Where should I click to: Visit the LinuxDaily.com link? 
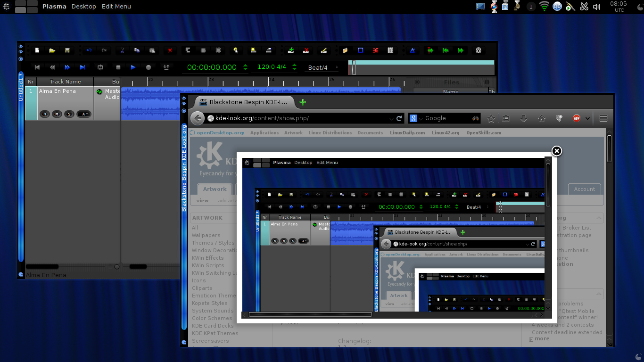(407, 133)
